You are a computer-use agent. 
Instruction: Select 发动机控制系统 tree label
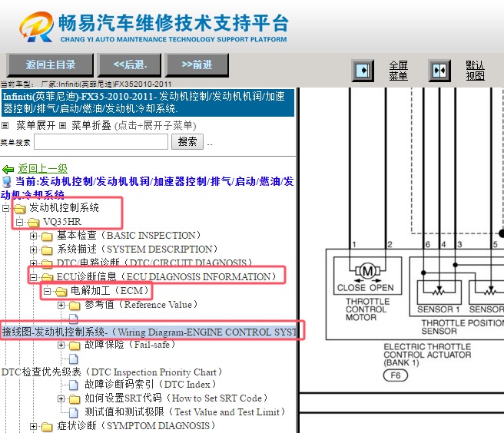tap(64, 208)
